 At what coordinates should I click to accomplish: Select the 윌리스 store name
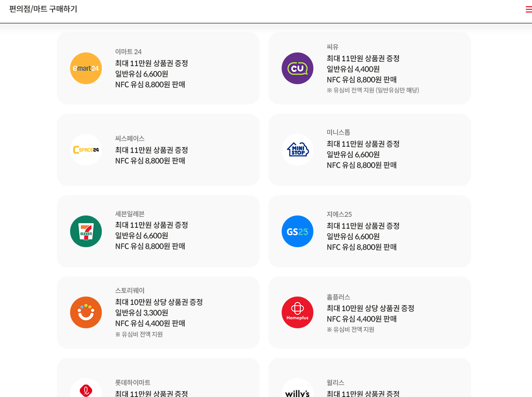(335, 382)
